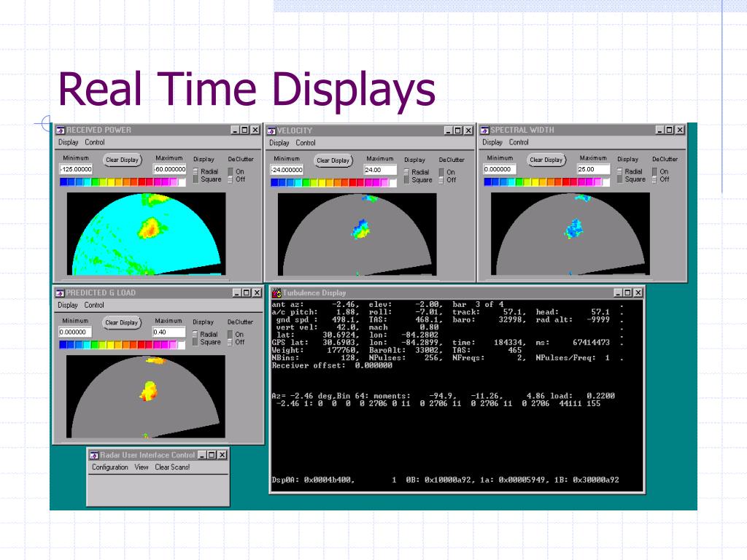This screenshot has width=747, height=560.
Task: Select Radial display in Received Power window
Action: [x=196, y=171]
